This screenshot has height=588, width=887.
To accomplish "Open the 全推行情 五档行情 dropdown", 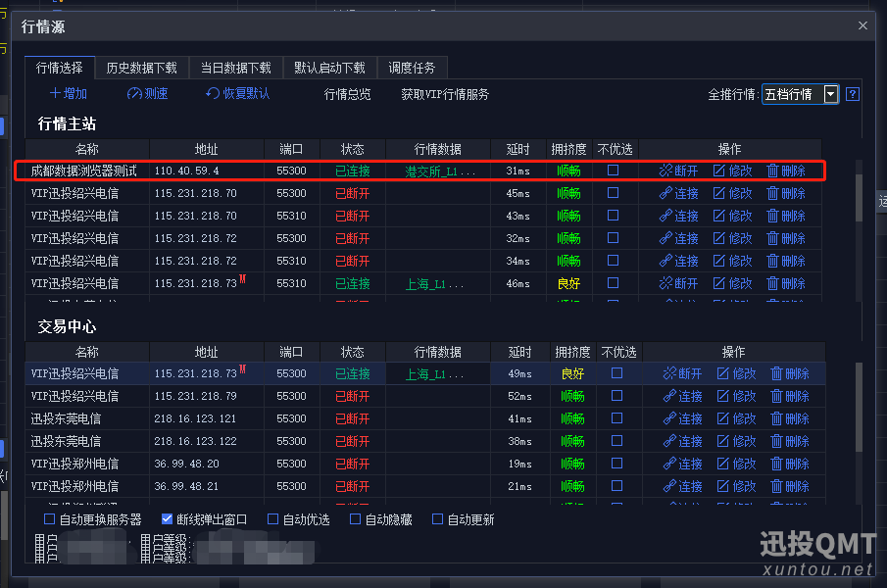I will 800,94.
